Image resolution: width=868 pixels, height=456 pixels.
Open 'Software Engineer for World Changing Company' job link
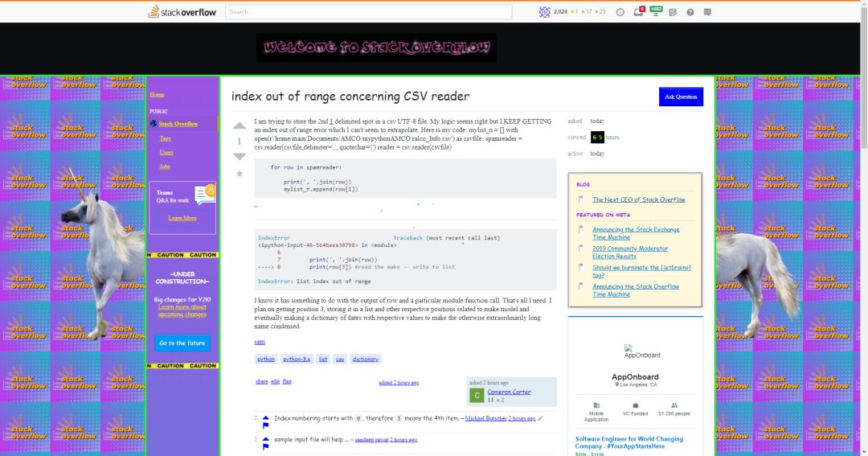pos(628,442)
